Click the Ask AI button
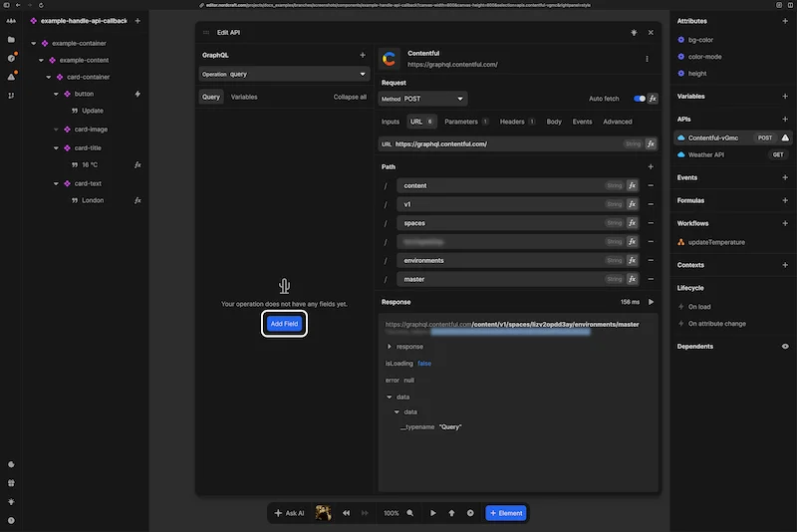The image size is (797, 532). click(289, 513)
